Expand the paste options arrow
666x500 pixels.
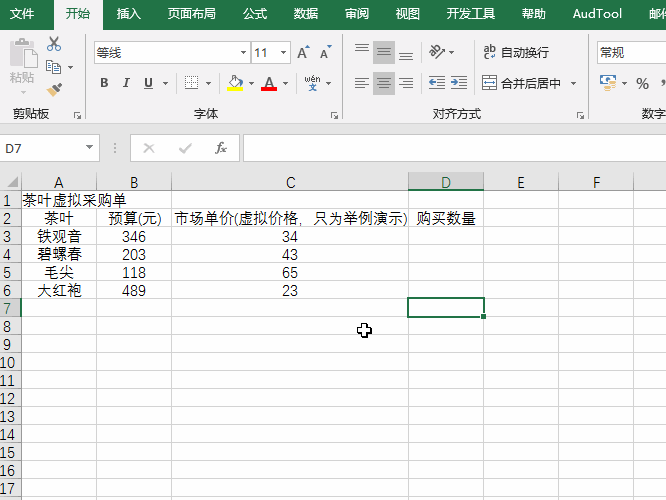coord(23,92)
